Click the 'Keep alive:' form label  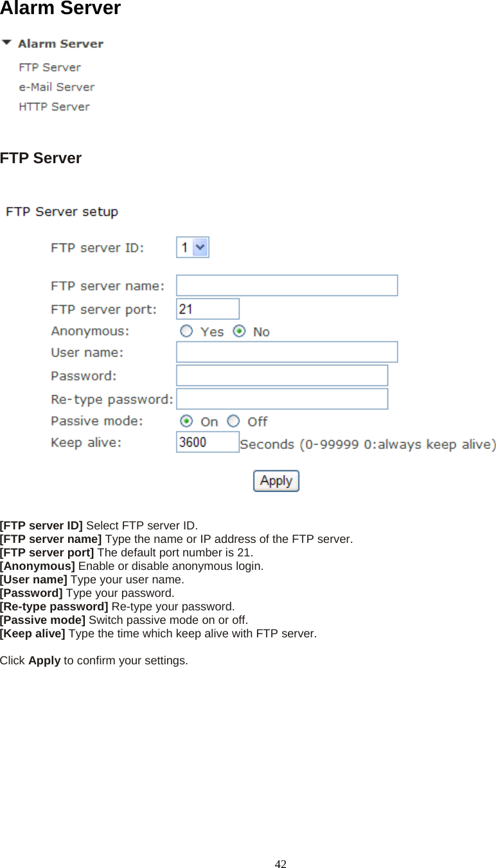click(86, 443)
